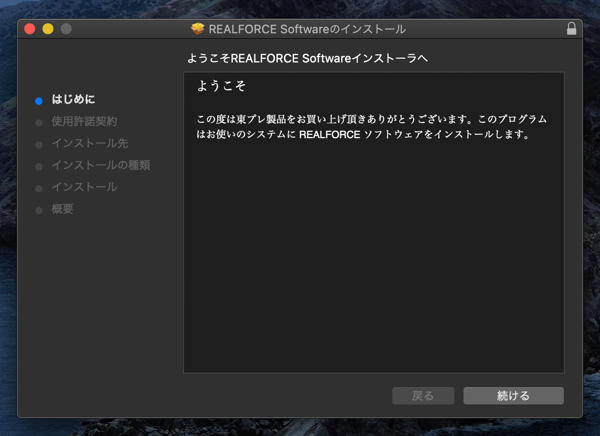The image size is (600, 436).
Task: Click the gray bullet beside インストール
Action: click(x=39, y=188)
